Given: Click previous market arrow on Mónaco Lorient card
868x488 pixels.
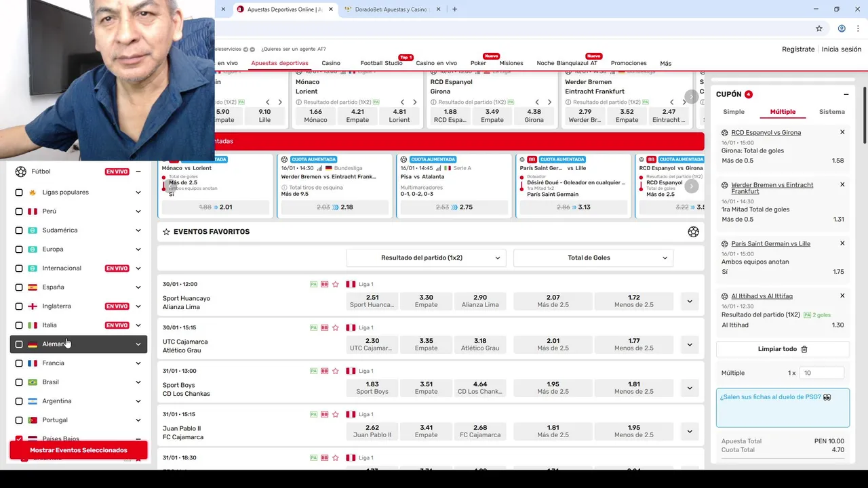Looking at the screenshot, I should (402, 102).
